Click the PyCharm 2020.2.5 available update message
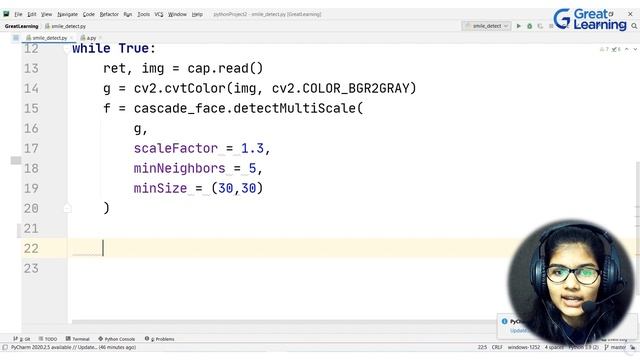 [x=73, y=347]
